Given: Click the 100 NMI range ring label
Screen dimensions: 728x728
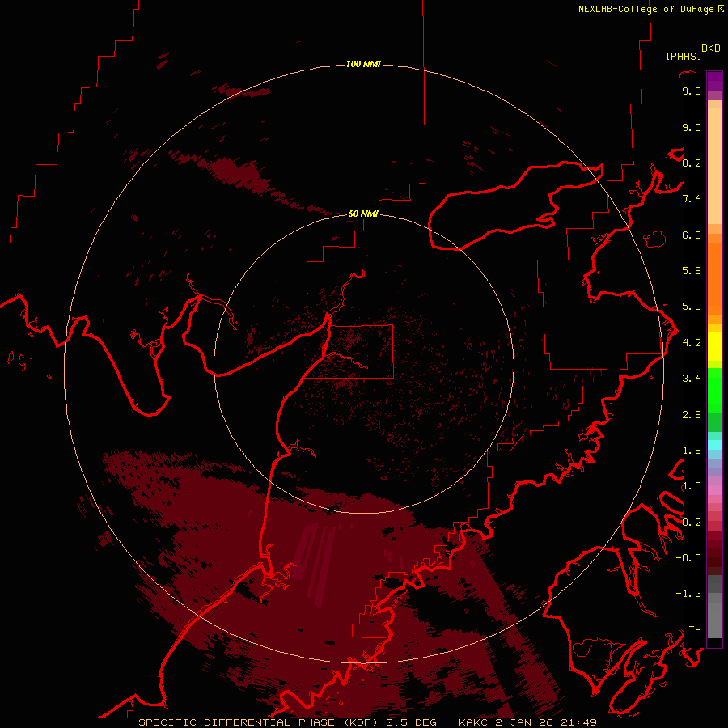Looking at the screenshot, I should (363, 64).
